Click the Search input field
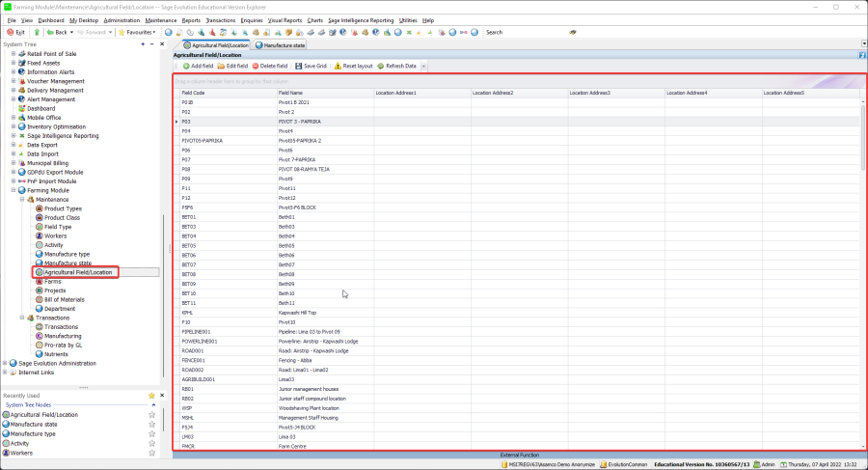The width and height of the screenshot is (868, 470). tap(526, 32)
